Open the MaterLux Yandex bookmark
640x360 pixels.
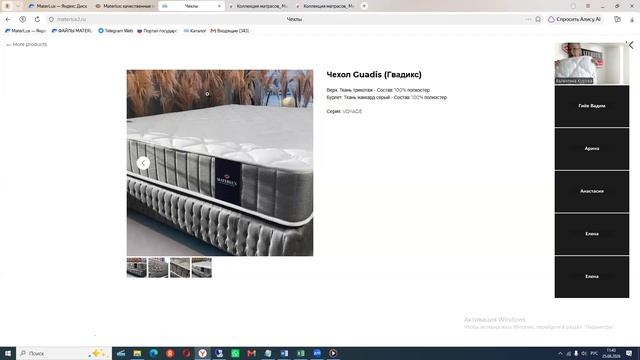tap(25, 31)
